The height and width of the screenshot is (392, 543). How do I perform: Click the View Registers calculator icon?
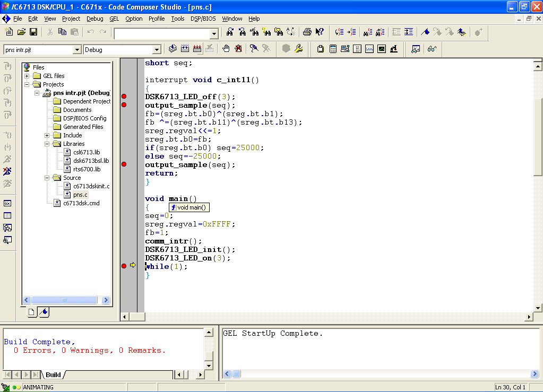coord(333,49)
